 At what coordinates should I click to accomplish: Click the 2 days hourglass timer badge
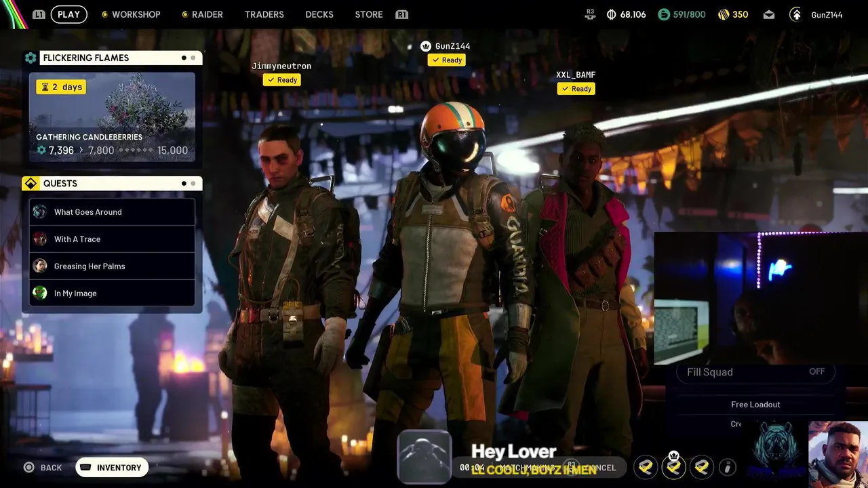61,87
